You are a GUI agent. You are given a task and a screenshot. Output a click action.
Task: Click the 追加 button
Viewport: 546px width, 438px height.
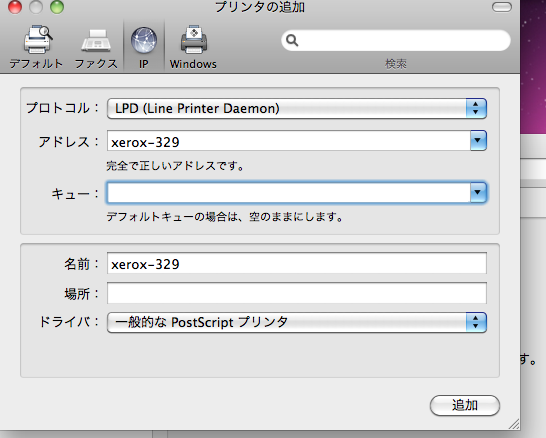tap(465, 405)
